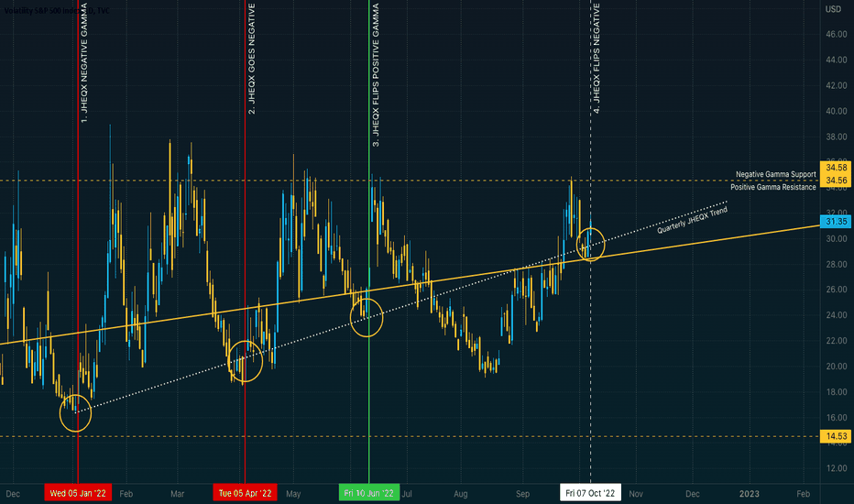Click the Feb label after 2023

coord(803,494)
